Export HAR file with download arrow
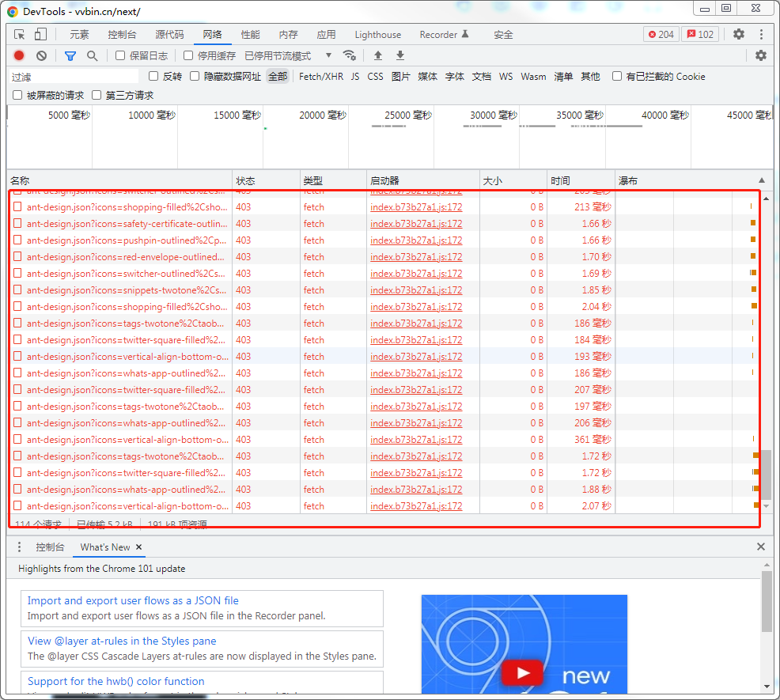The height and width of the screenshot is (700, 780). pos(399,56)
